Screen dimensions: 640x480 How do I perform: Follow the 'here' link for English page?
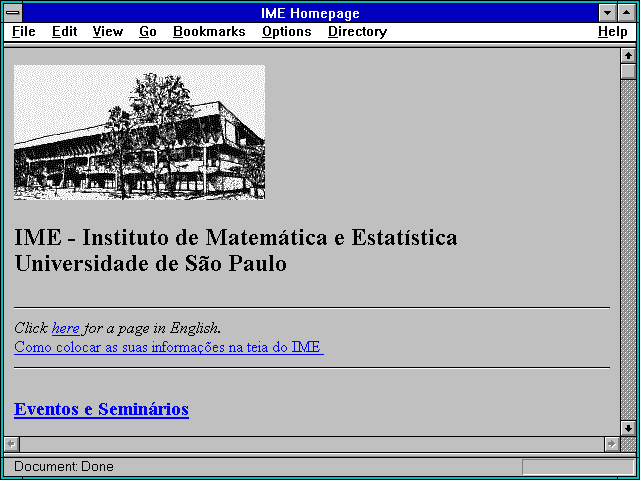pos(65,328)
